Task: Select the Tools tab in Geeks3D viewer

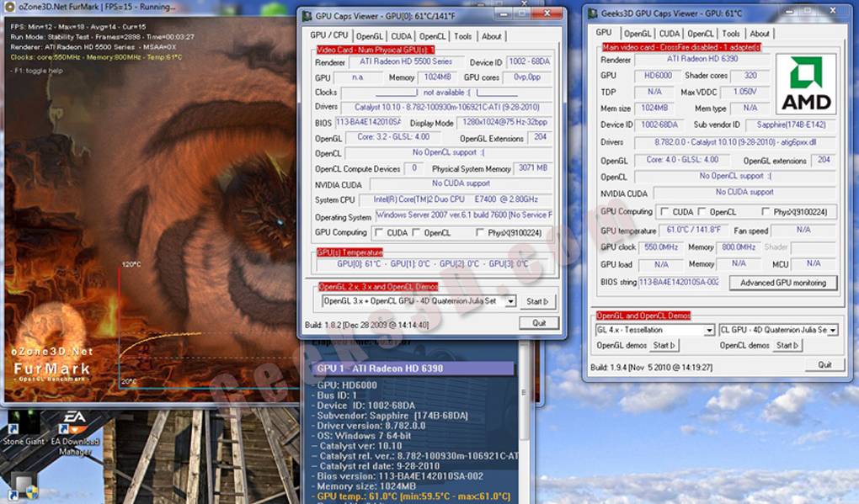Action: (x=730, y=34)
